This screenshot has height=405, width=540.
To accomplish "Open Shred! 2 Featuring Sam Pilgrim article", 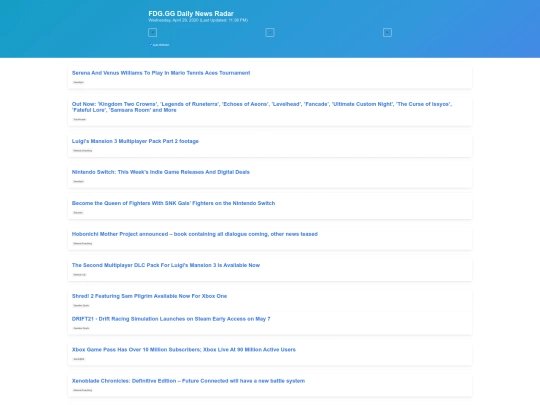I will coord(149,296).
